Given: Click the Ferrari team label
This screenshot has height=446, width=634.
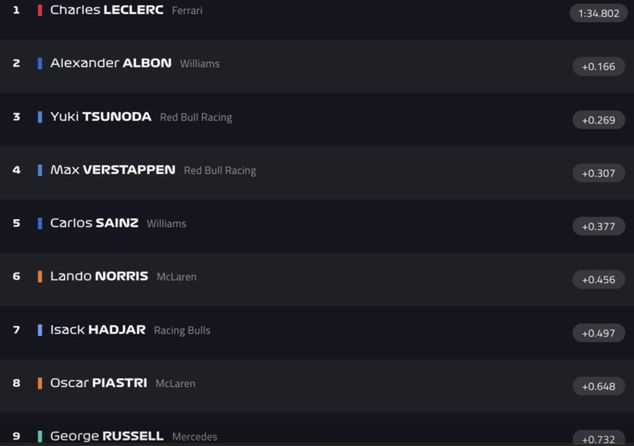Looking at the screenshot, I should pyautogui.click(x=187, y=11).
